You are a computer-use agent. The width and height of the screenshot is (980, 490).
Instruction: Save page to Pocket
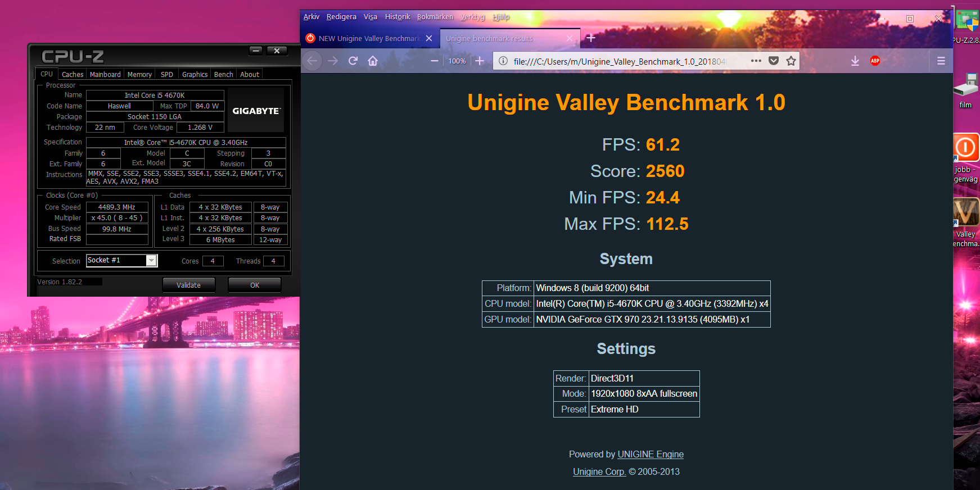click(774, 61)
